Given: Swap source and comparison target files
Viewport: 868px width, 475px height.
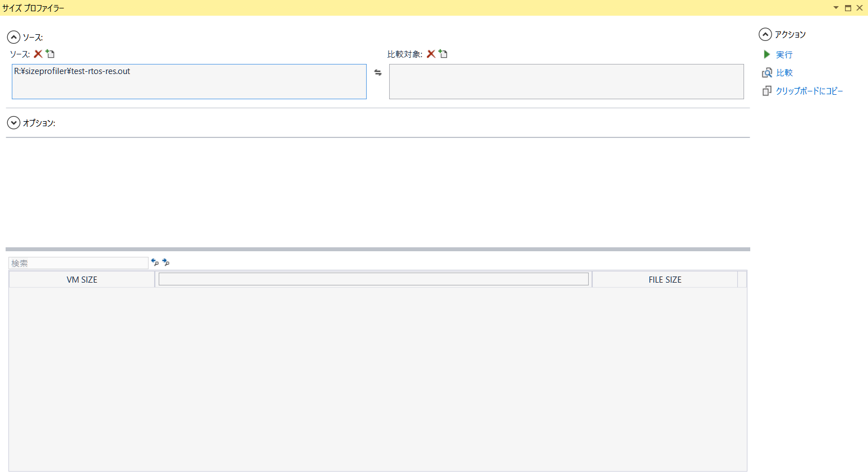Looking at the screenshot, I should click(x=378, y=73).
